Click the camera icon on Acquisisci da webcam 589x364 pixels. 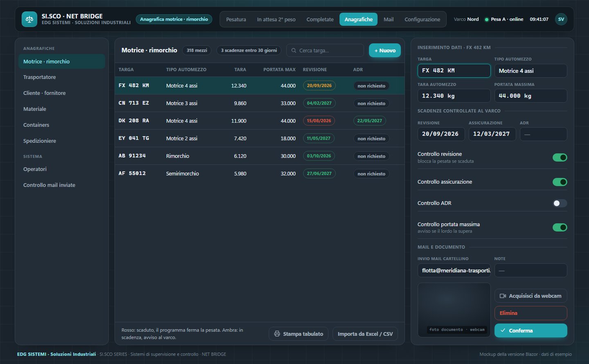[x=503, y=296]
